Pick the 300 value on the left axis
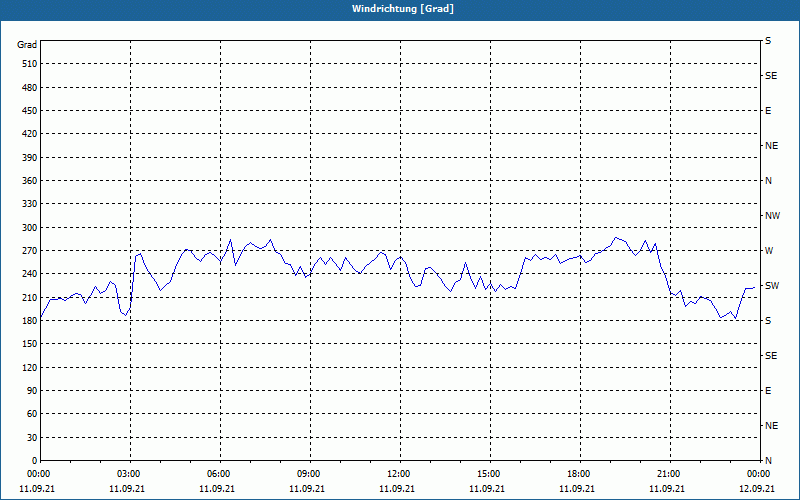Viewport: 800px width, 500px height. click(30, 228)
